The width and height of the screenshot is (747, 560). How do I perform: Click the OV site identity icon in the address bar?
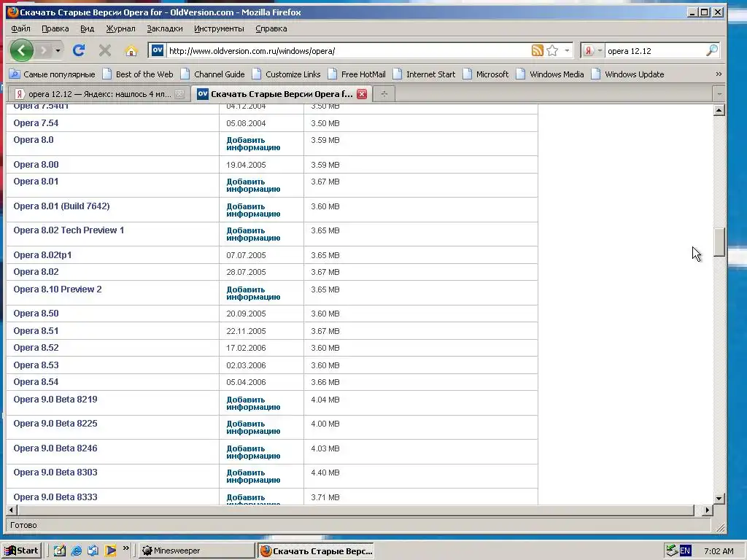(x=158, y=50)
